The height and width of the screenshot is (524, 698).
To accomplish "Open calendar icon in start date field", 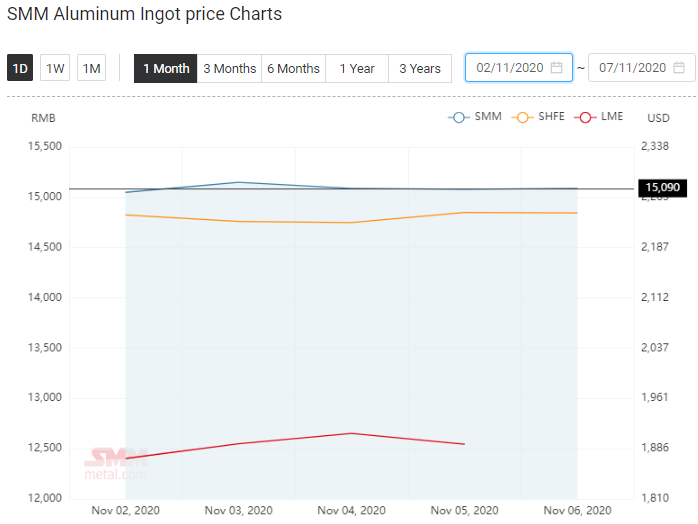I will coord(556,68).
